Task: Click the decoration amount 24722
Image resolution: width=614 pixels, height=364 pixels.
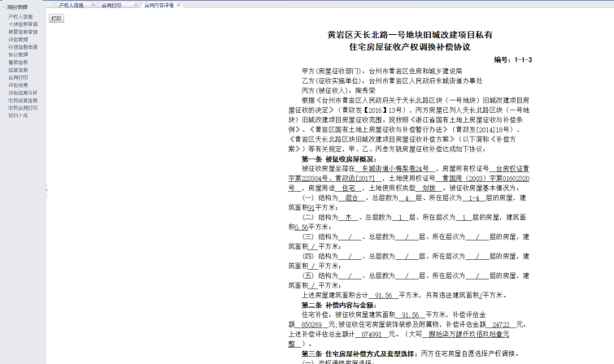Action: (501, 324)
